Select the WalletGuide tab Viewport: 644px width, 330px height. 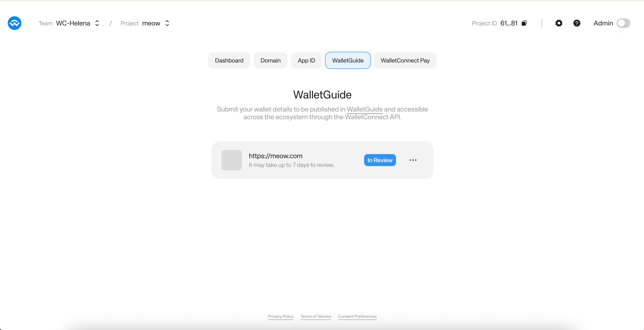[x=348, y=60]
